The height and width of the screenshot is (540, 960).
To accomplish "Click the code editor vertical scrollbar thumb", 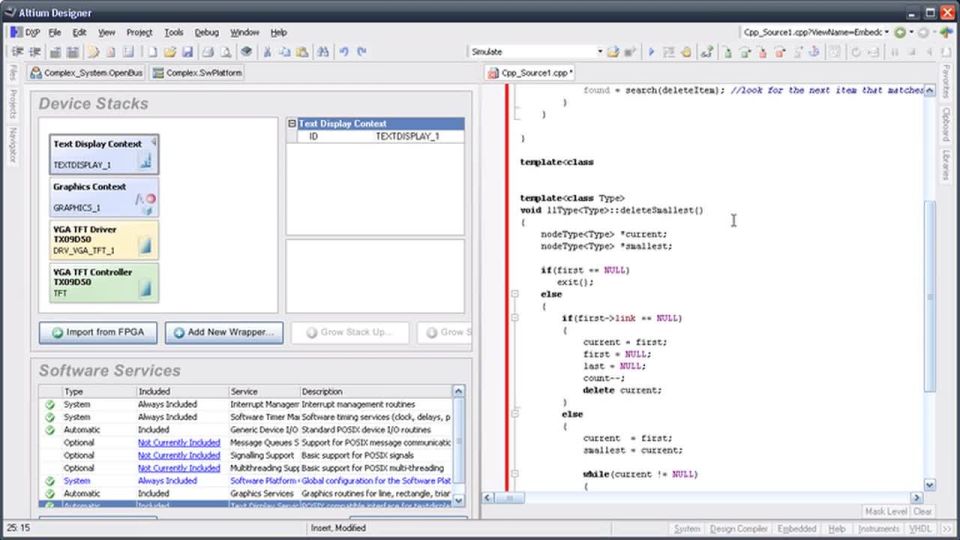I will point(930,296).
